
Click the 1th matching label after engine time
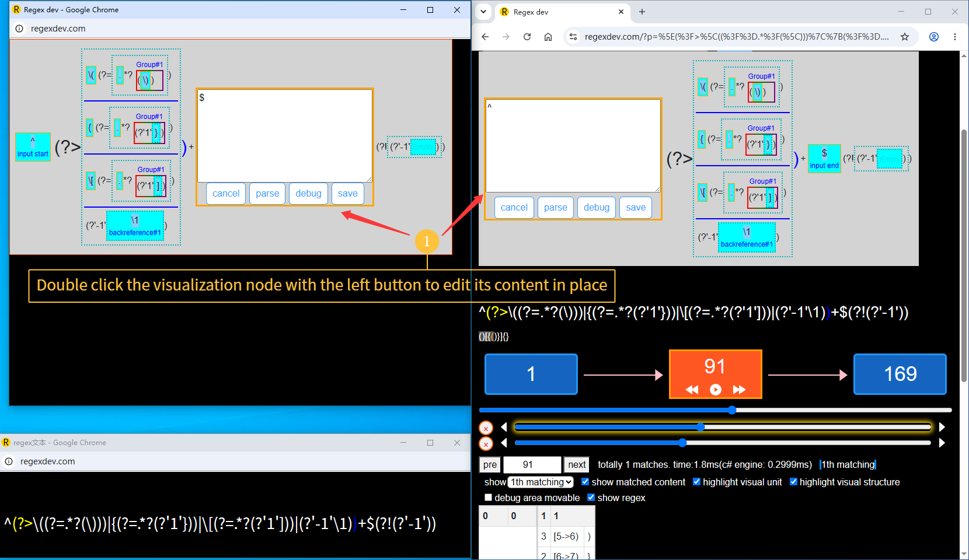[848, 465]
